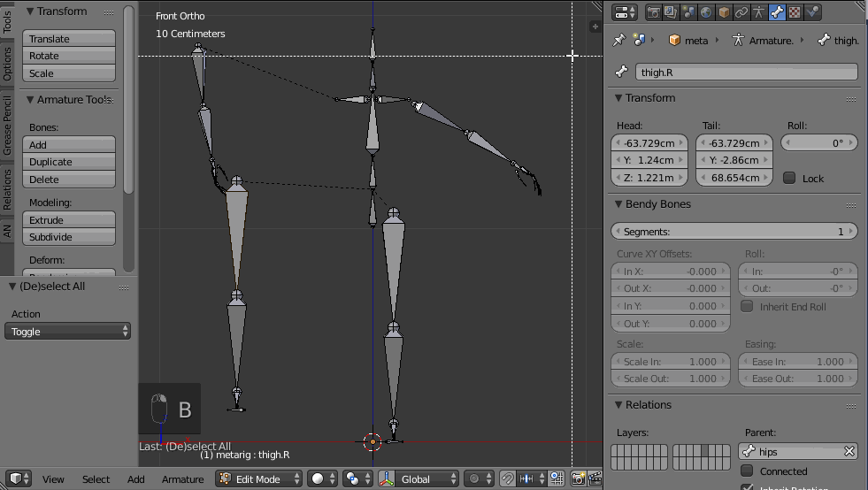Click the snap target grid icon
The height and width of the screenshot is (490, 868).
point(557,479)
